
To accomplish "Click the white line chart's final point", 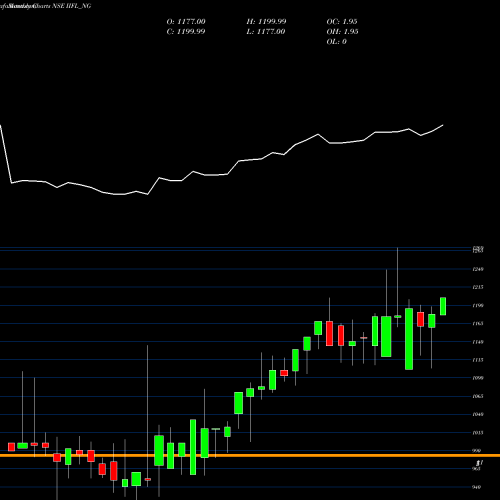I will pos(443,125).
